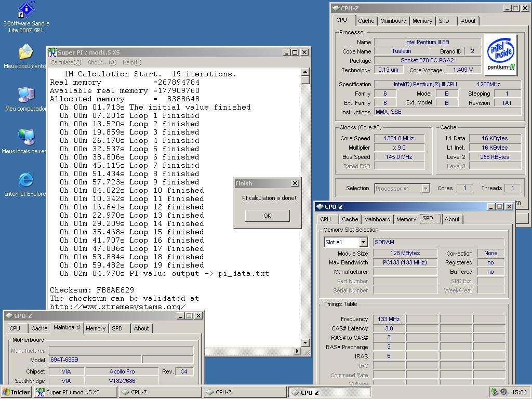Click the Mainboard CPU-Z window title icon

[x=9, y=316]
